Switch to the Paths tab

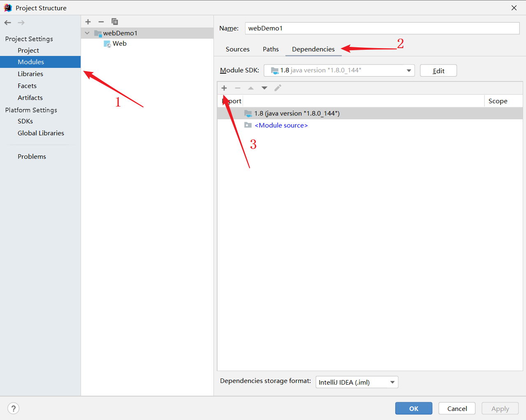271,49
